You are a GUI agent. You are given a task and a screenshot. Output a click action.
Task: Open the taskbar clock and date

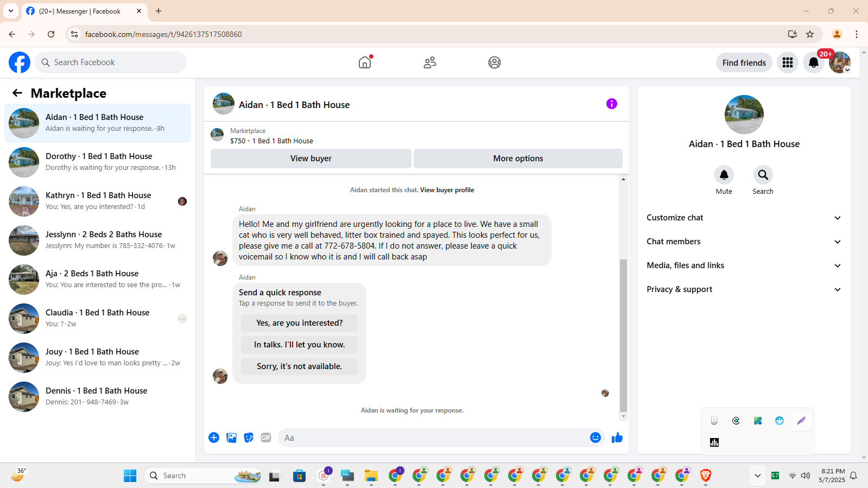pyautogui.click(x=832, y=476)
